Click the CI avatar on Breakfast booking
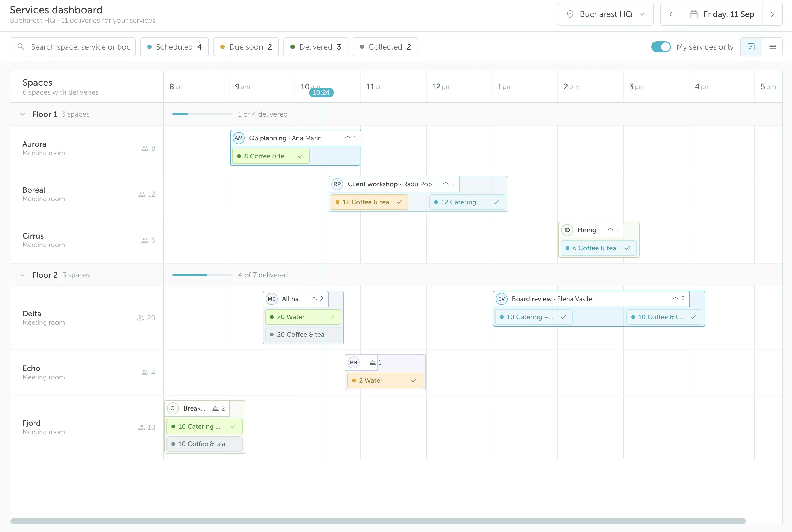Image resolution: width=792 pixels, height=532 pixels. point(173,408)
